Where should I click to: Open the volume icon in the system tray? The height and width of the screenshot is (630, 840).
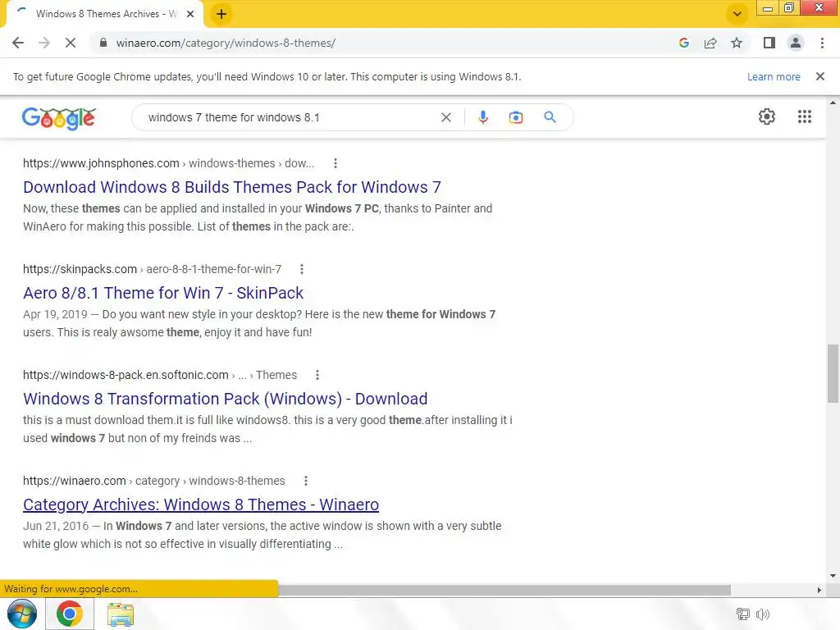coord(762,614)
